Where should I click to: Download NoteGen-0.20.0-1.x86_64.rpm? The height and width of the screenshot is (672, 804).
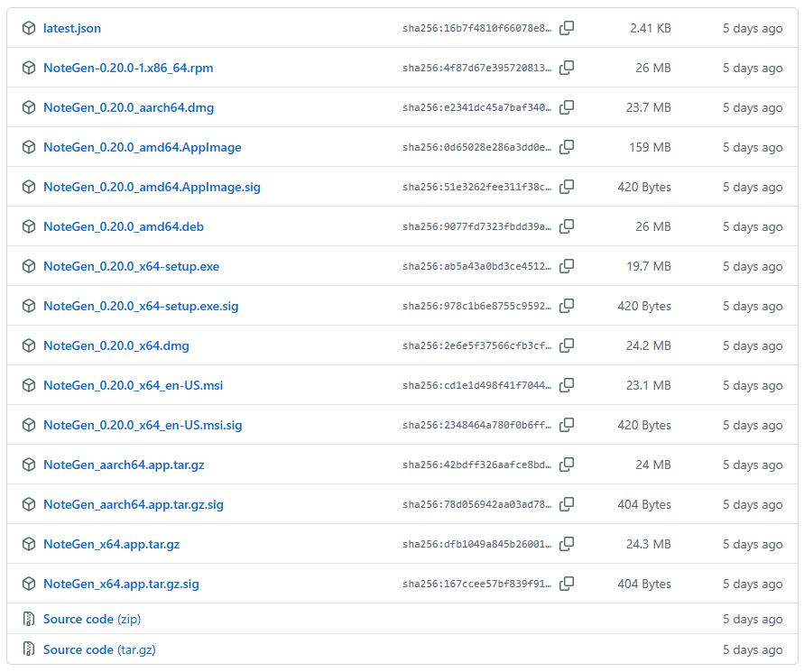pos(128,68)
